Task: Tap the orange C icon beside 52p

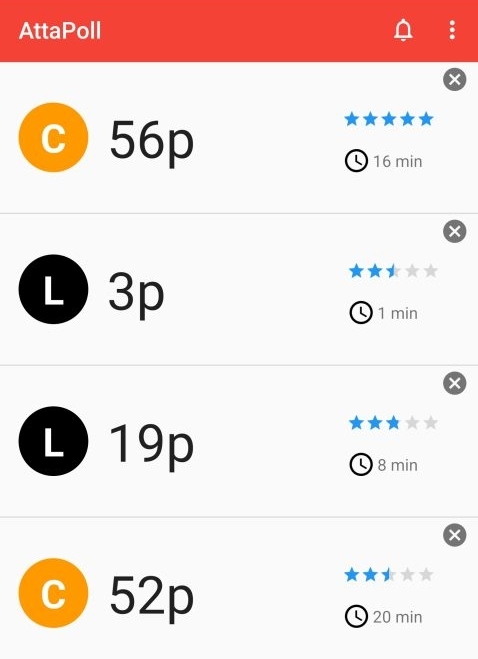Action: pos(53,593)
